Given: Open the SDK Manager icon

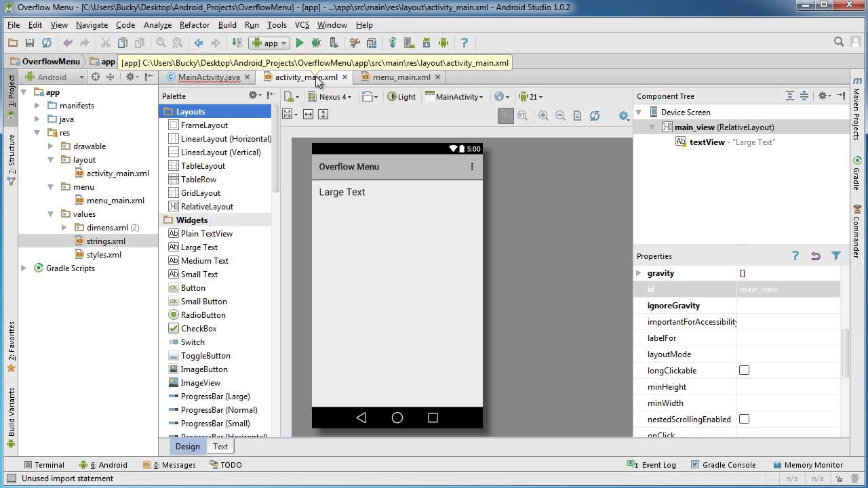Looking at the screenshot, I should click(427, 43).
